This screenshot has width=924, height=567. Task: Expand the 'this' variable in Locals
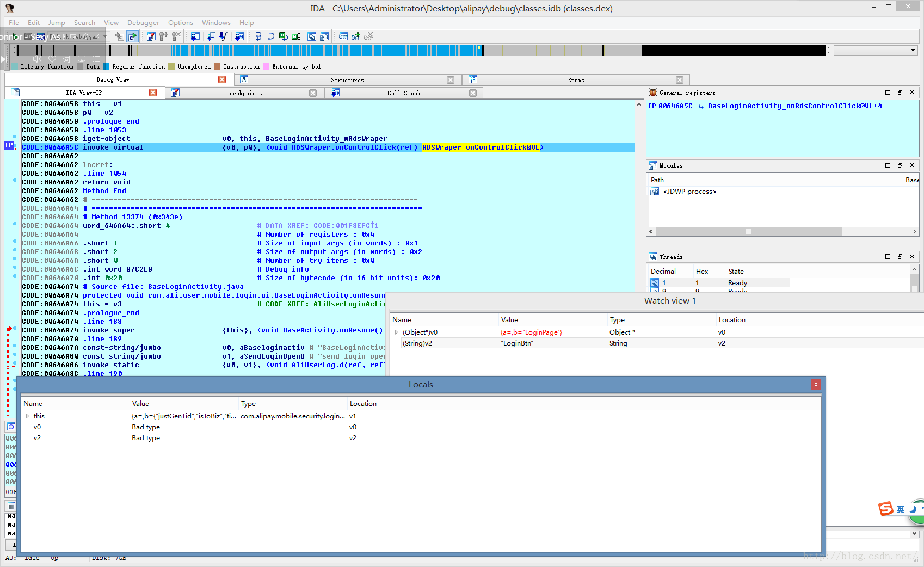(28, 416)
